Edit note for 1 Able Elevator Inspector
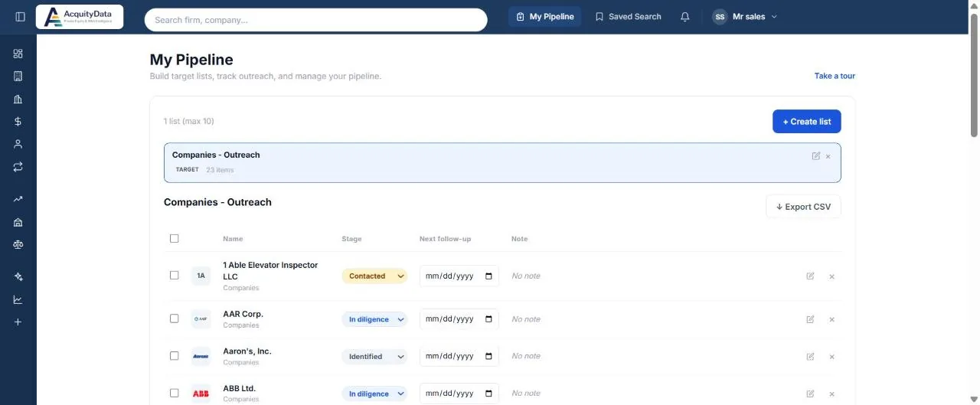Screen dimensions: 980x405 click(x=810, y=276)
